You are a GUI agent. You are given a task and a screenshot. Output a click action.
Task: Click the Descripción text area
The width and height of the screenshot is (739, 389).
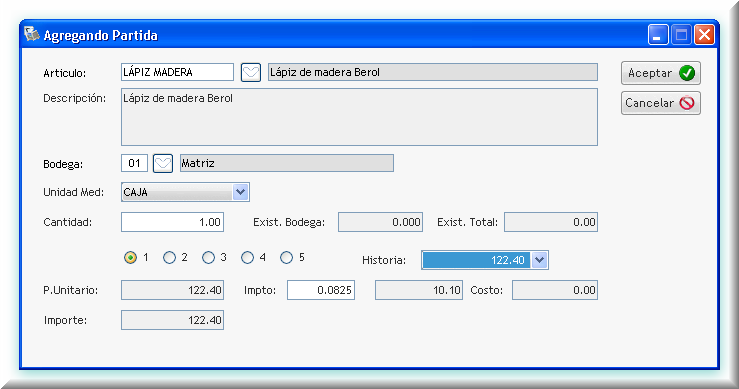(x=359, y=117)
